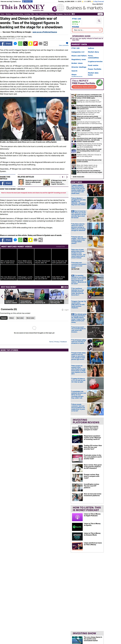The height and width of the screenshot is (644, 121).
Task: Play 'The Mk1 Ford Escort returns' video
Action: [x=43, y=257]
